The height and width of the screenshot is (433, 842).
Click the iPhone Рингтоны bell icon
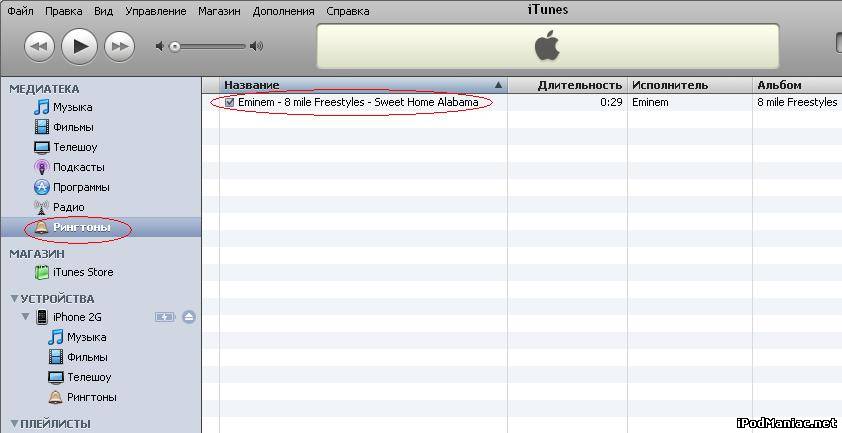point(55,397)
